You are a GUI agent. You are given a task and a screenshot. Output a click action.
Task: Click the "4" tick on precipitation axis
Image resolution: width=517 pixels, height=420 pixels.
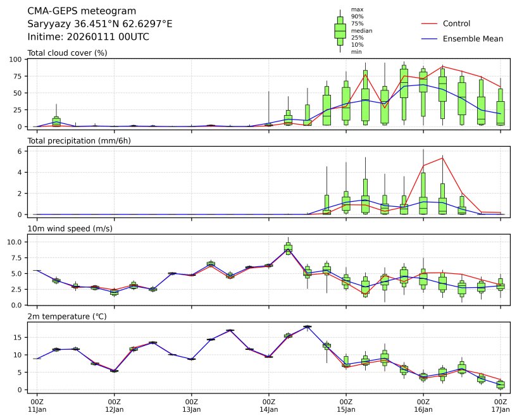click(20, 173)
